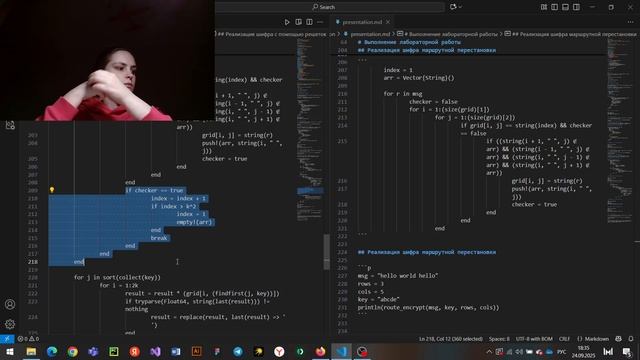
Task: Click the CRLF line ending status
Action: tap(564, 339)
